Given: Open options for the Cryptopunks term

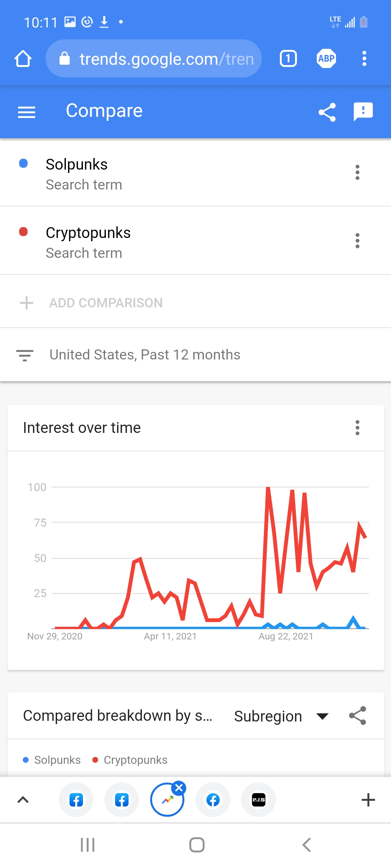Looking at the screenshot, I should pos(357,241).
